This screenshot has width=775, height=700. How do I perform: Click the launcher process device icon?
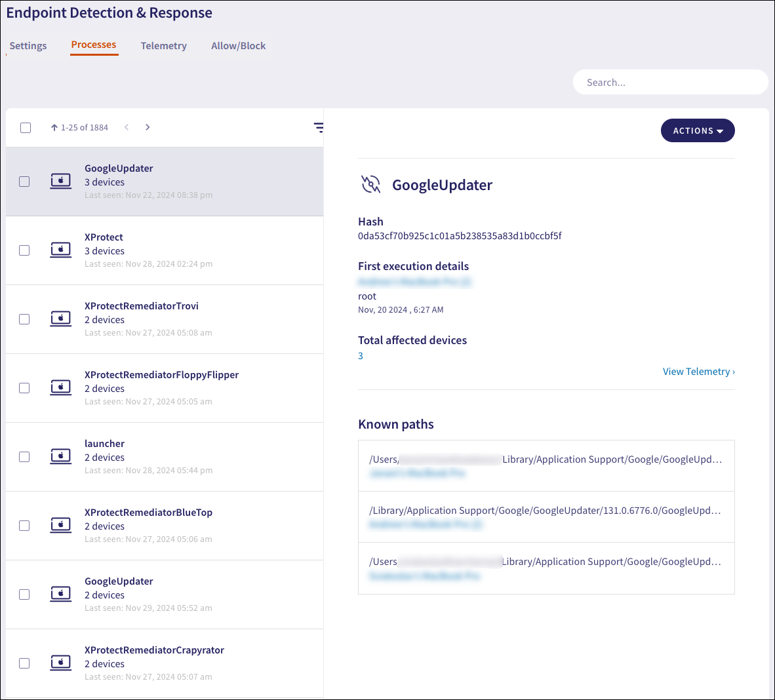(61, 456)
